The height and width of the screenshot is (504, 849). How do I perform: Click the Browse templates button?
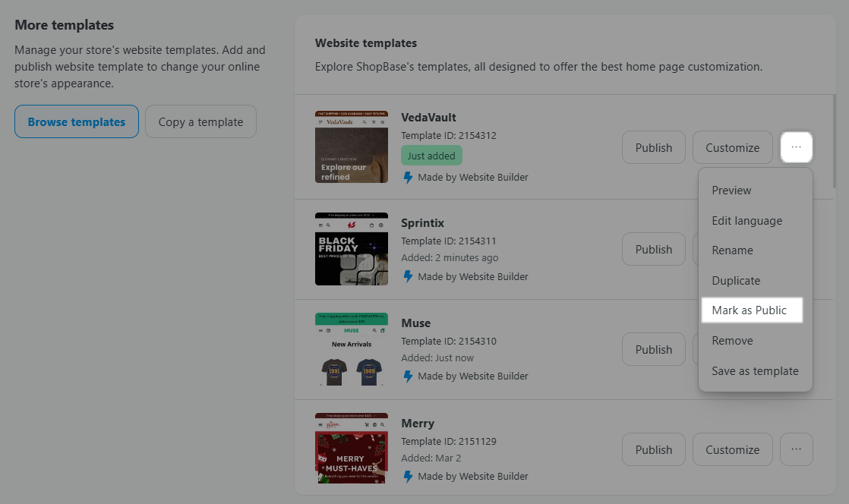[x=77, y=121]
